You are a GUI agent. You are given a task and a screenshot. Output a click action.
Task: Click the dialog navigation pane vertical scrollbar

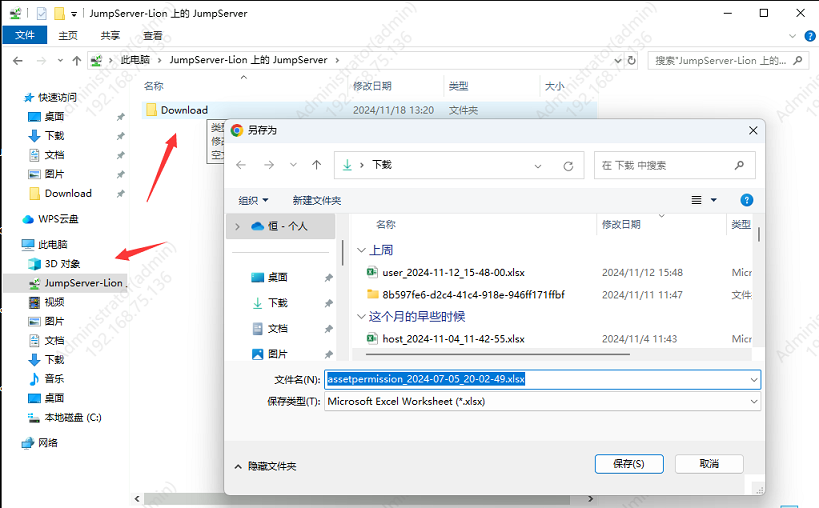(x=343, y=252)
